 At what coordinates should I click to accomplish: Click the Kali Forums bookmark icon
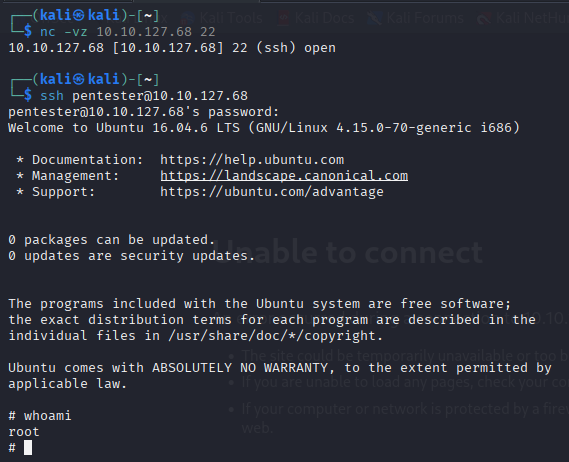tap(374, 18)
